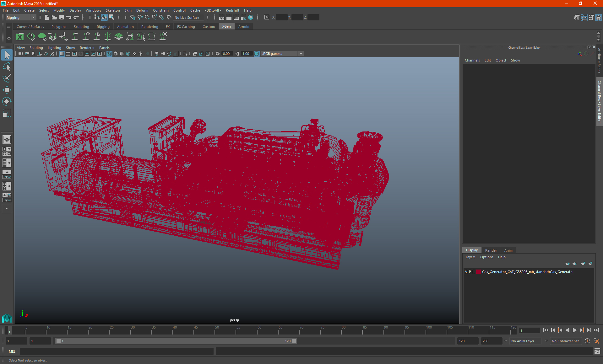
Task: Go to start of playback range
Action: (546, 330)
